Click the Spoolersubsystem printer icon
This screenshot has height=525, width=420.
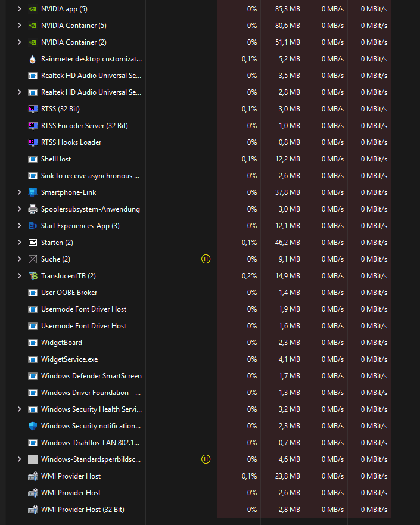point(32,209)
